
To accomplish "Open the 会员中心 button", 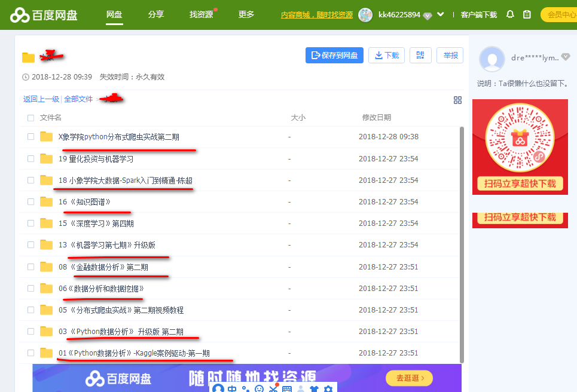I will coord(559,15).
